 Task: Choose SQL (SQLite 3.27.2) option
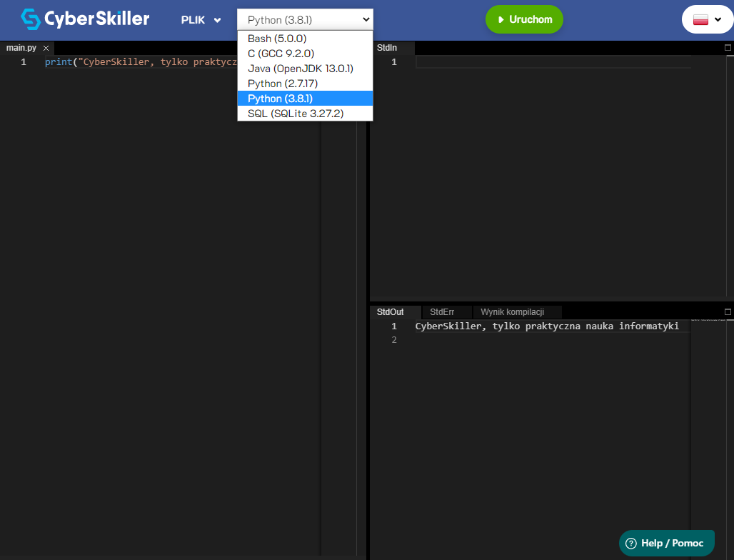point(296,114)
